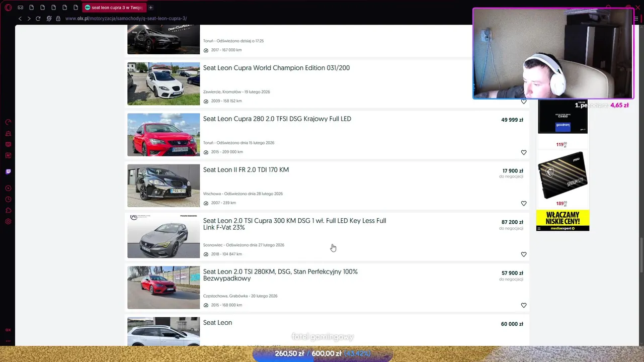Favorite the Cupra 300 KM DSG listing heart
Screen dimensions: 644x362
point(524,254)
